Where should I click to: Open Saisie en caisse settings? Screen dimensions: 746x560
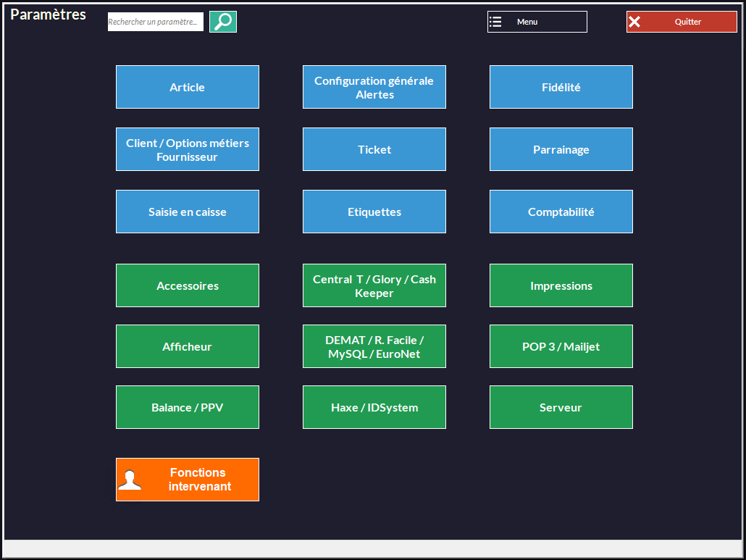click(x=188, y=212)
